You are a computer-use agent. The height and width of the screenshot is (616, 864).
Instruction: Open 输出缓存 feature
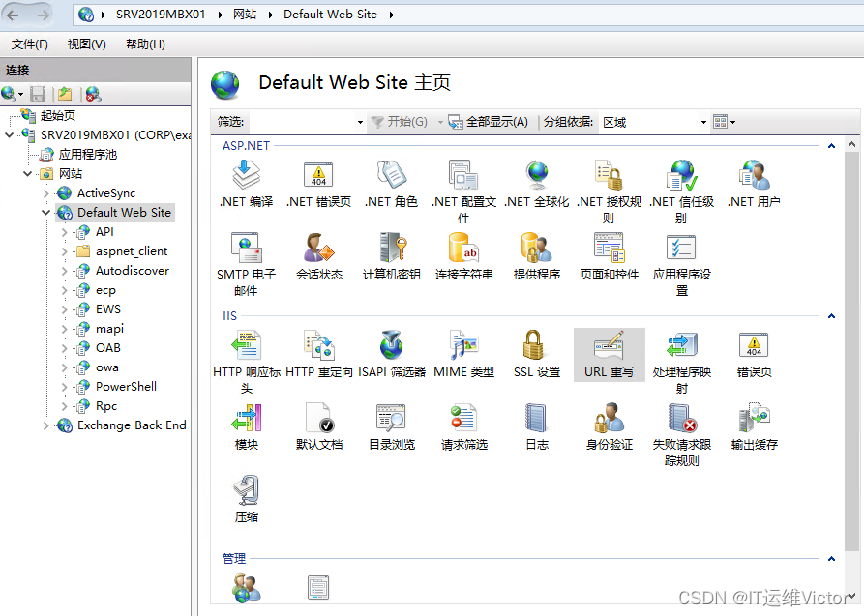coord(754,427)
